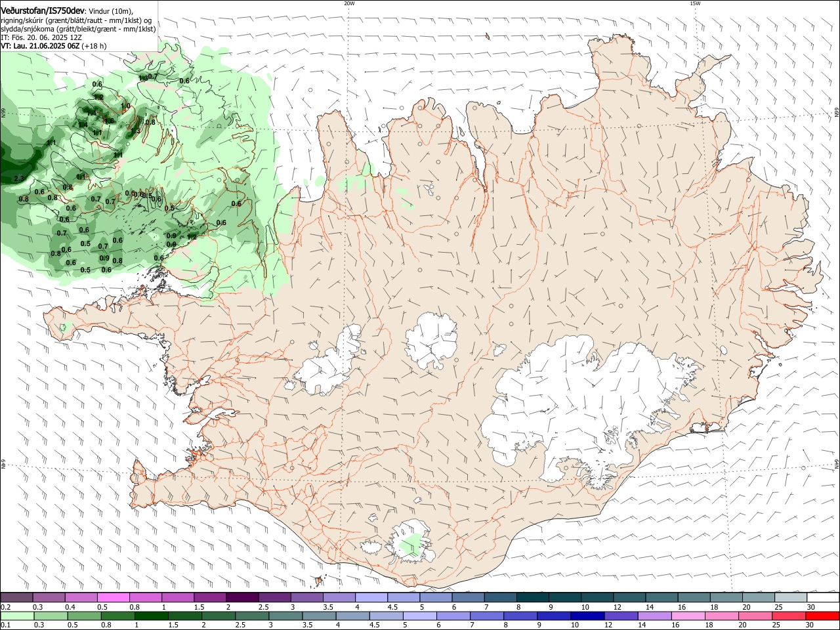Click the bright magenta 0.5–0.8 snow legend swatch
The height and width of the screenshot is (630, 840).
click(x=113, y=598)
